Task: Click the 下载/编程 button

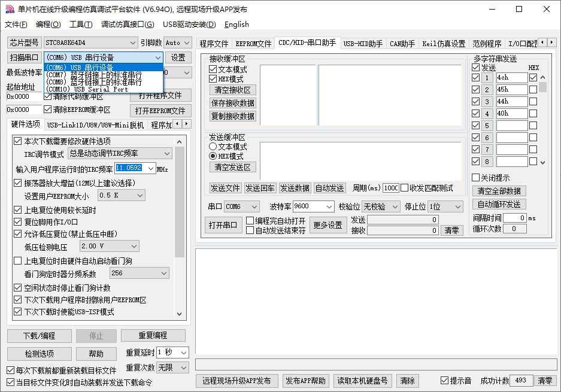Action: pos(40,336)
